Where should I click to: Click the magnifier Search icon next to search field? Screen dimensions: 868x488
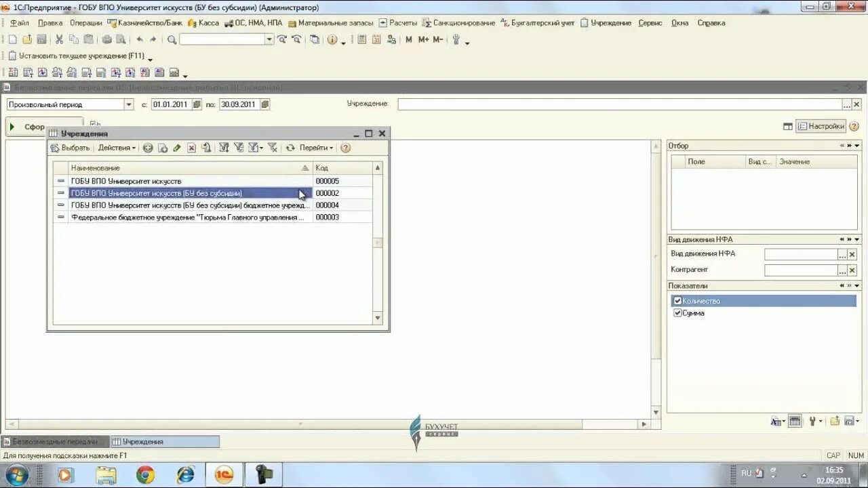[x=172, y=40]
